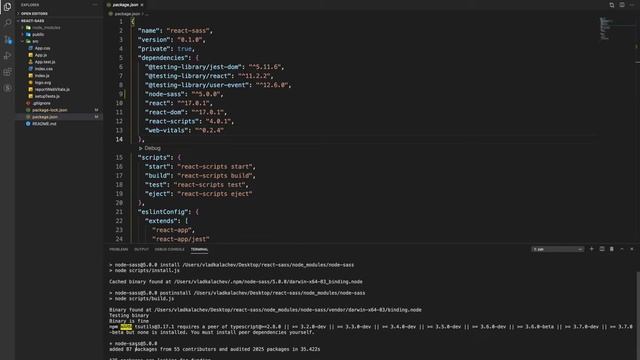Click the "web-vitals" dependency key
Screen dimensions: 640x360
[166, 130]
